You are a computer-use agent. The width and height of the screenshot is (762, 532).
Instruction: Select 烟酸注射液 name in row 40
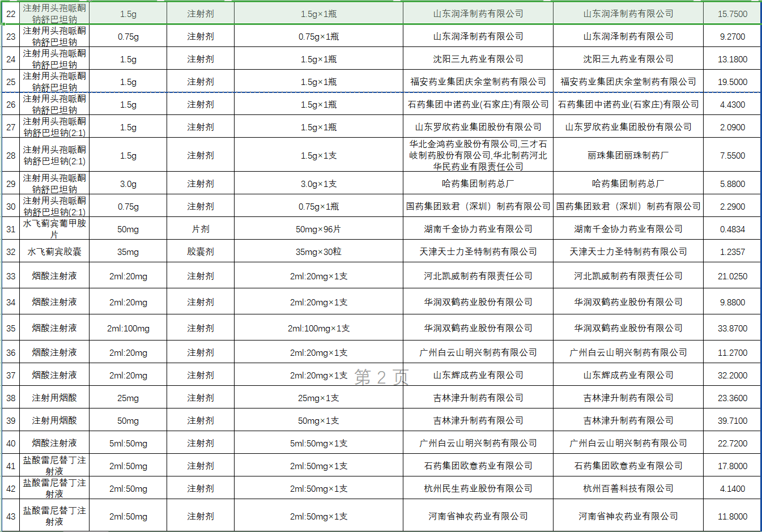coord(54,443)
